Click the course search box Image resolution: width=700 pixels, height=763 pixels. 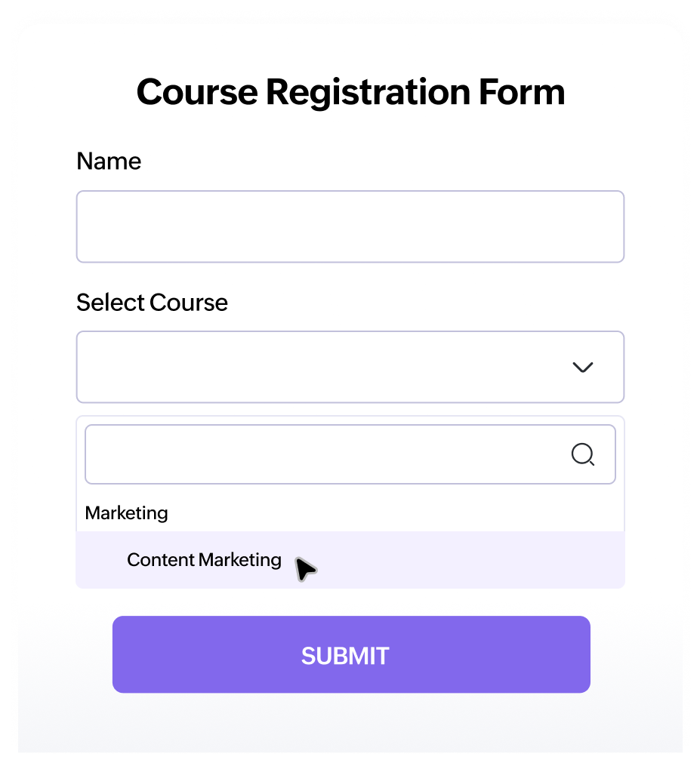click(325, 454)
